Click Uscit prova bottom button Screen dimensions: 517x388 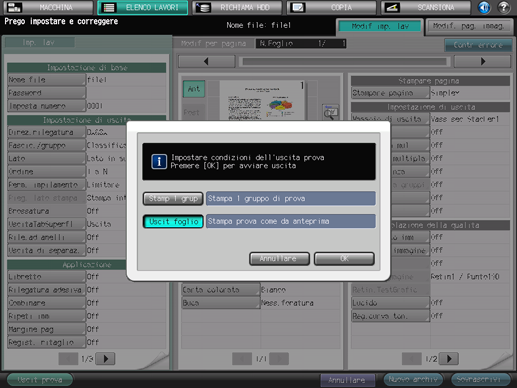click(x=40, y=380)
